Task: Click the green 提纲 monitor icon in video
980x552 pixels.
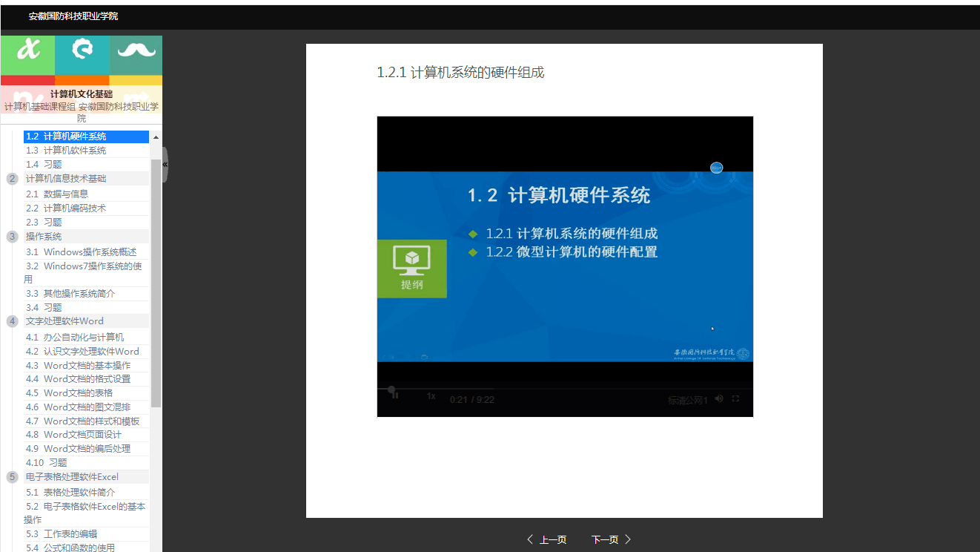Action: coord(411,269)
